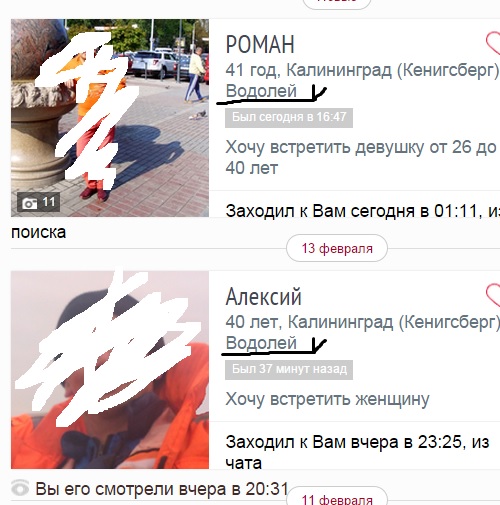Click the heart icon beside Алексий
500x505 pixels.
click(493, 295)
